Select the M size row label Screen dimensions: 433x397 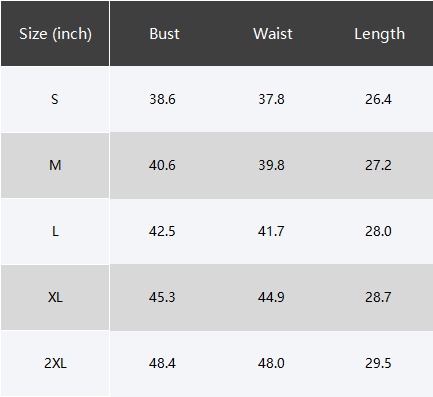(55, 165)
